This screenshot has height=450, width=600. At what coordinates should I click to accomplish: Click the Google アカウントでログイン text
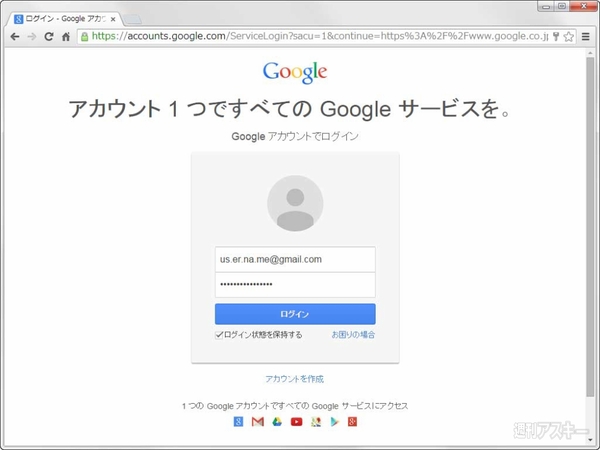pyautogui.click(x=295, y=136)
